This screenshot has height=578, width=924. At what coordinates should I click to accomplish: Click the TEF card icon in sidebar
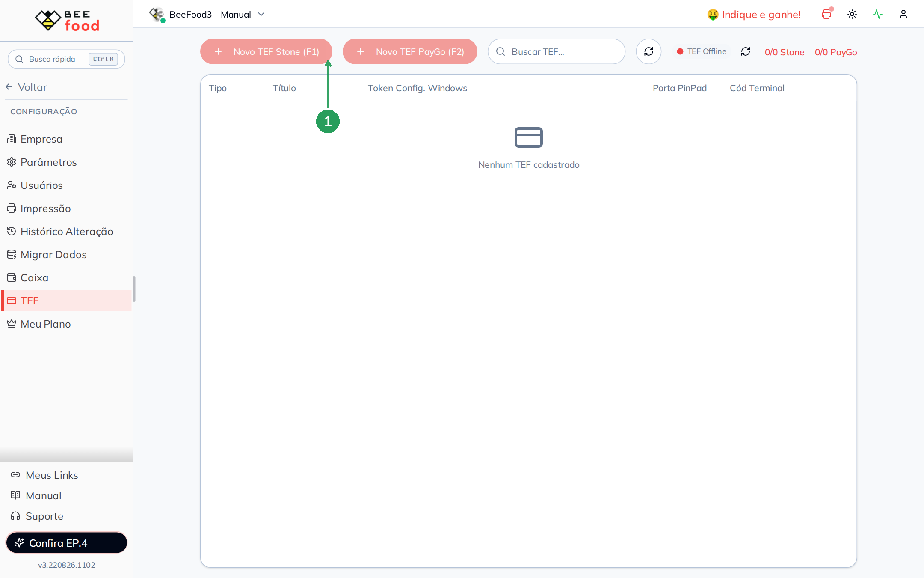12,301
